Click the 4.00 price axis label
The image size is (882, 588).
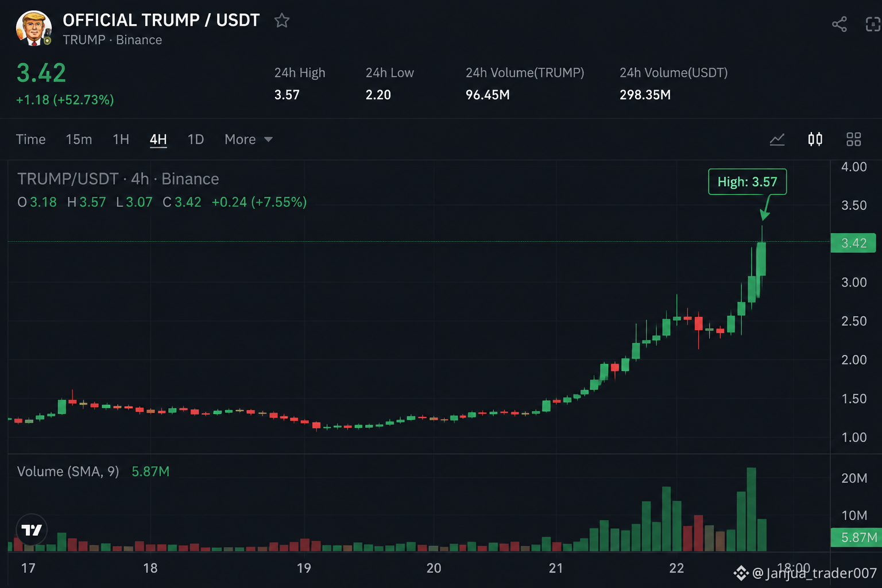(x=854, y=167)
